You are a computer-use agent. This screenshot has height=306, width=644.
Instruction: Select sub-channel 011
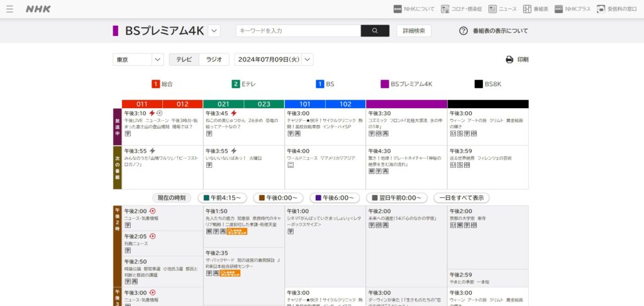click(142, 104)
